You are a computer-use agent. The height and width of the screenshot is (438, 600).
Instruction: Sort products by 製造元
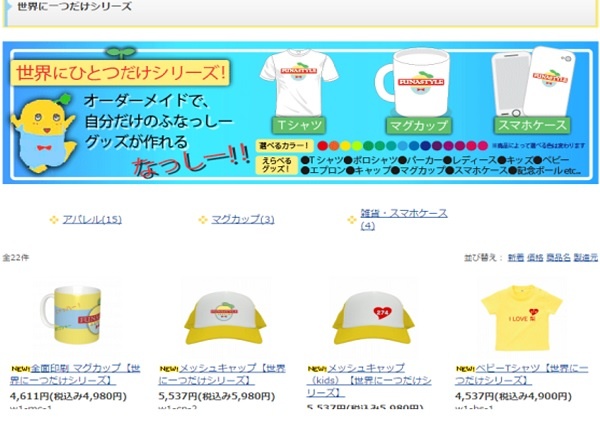(585, 257)
